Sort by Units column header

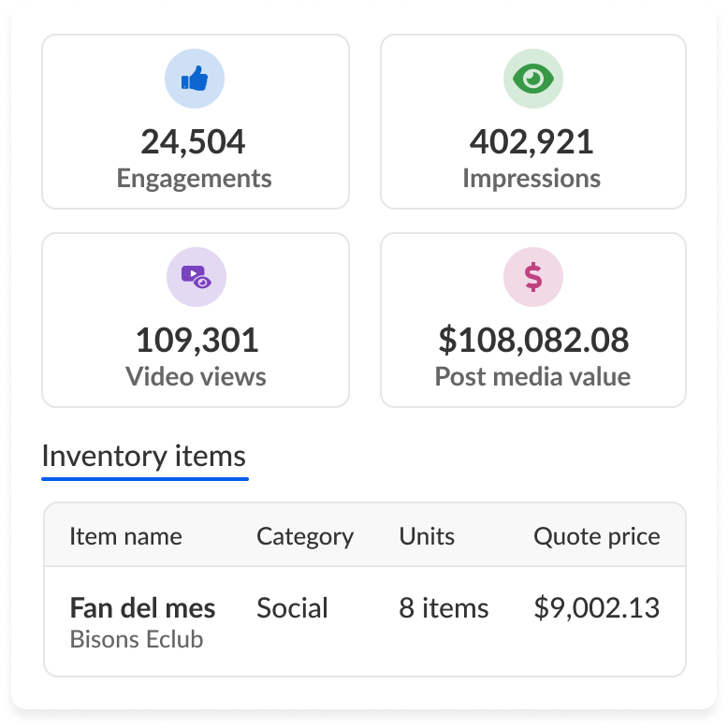tap(427, 536)
